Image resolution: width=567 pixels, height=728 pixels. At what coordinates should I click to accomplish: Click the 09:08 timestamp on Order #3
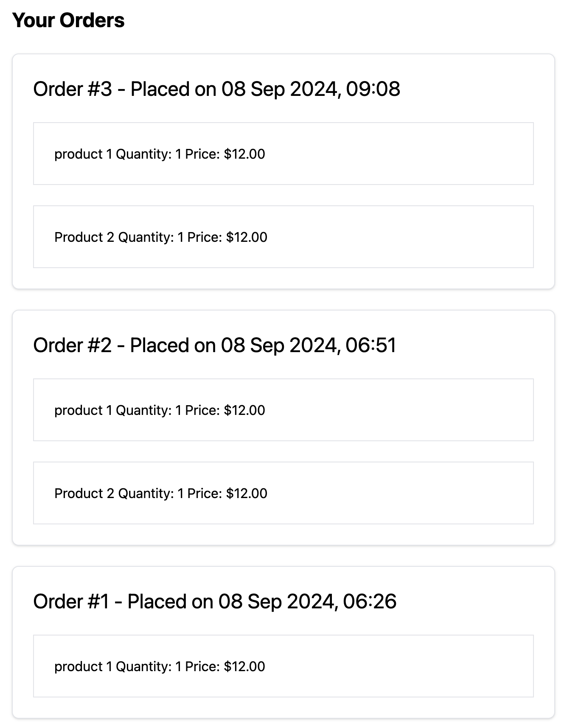point(373,89)
